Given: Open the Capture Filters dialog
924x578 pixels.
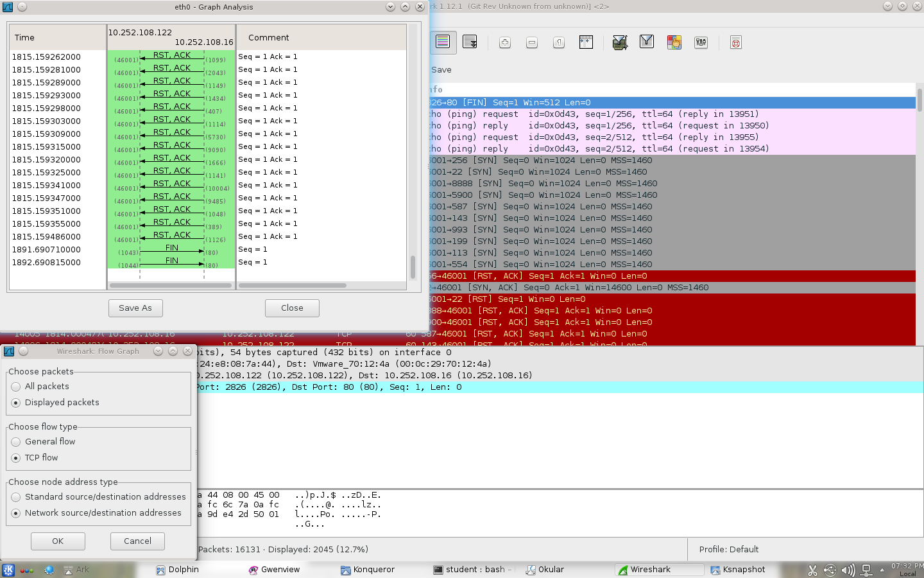Looking at the screenshot, I should [620, 42].
